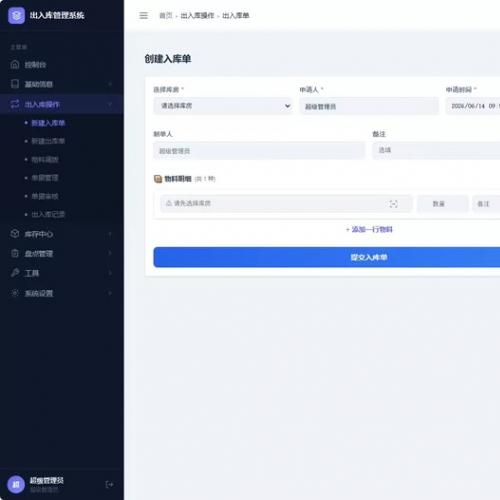Click the 制单人 input field

259,151
